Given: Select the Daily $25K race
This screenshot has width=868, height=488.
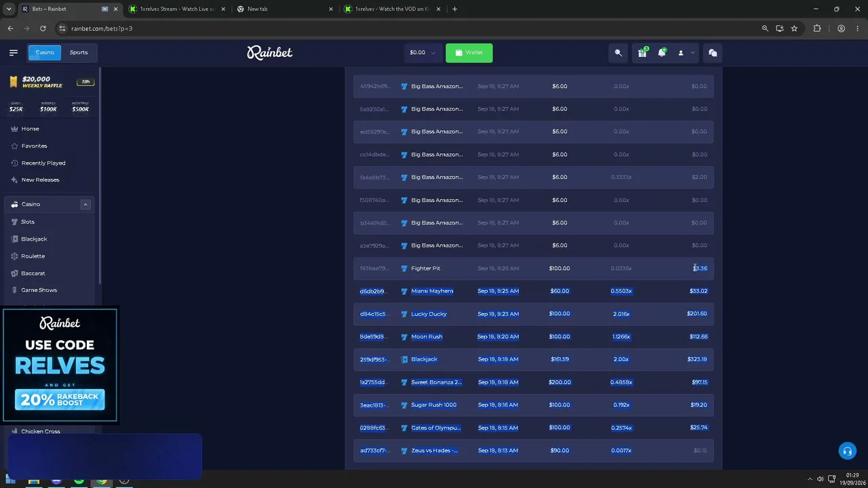Looking at the screenshot, I should coord(16,107).
